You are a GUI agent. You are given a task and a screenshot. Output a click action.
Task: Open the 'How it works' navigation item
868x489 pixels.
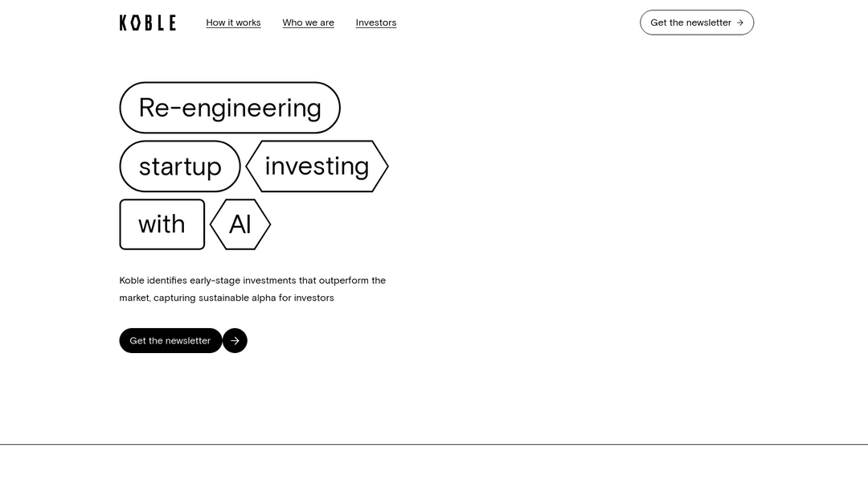click(233, 22)
